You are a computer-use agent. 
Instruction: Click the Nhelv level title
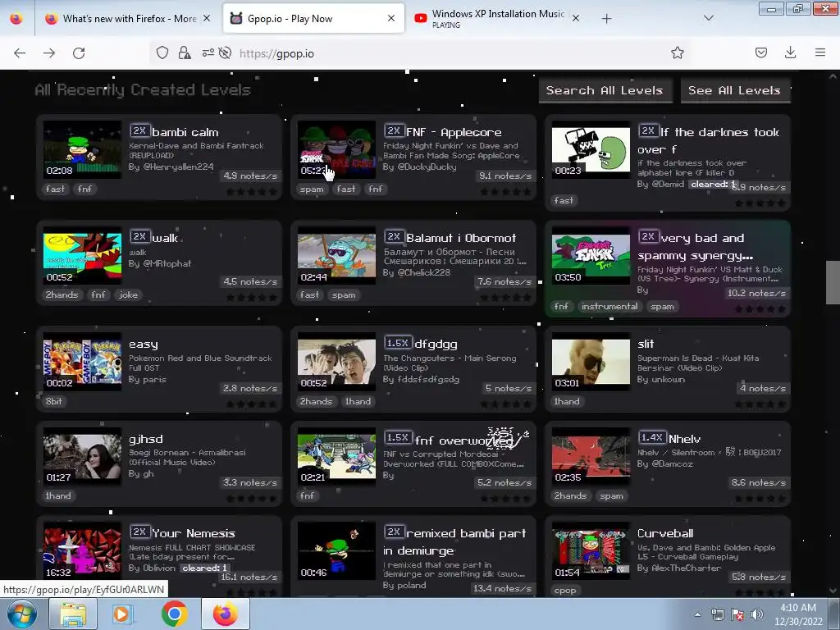coord(684,439)
